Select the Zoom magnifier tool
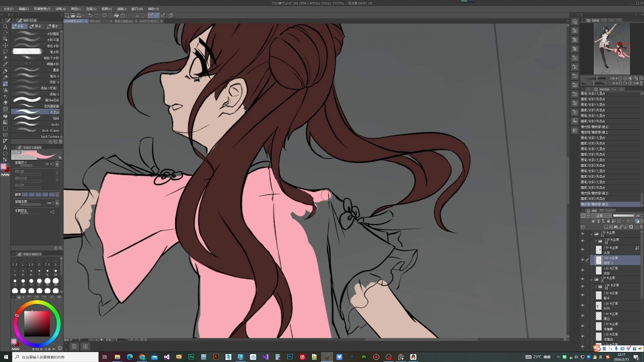The height and width of the screenshot is (362, 644). point(5,27)
